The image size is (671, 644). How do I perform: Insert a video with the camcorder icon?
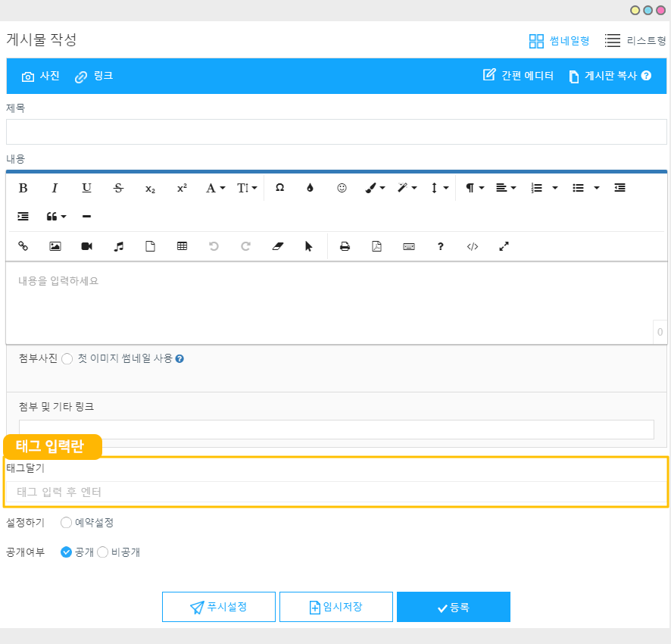point(86,246)
